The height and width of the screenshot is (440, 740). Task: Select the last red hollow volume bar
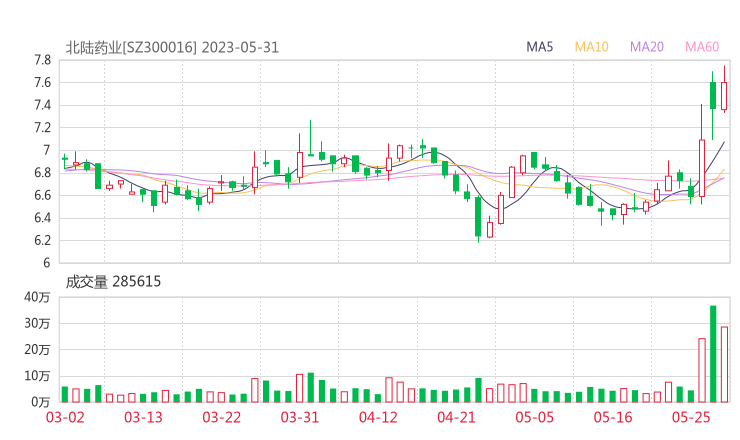[724, 364]
